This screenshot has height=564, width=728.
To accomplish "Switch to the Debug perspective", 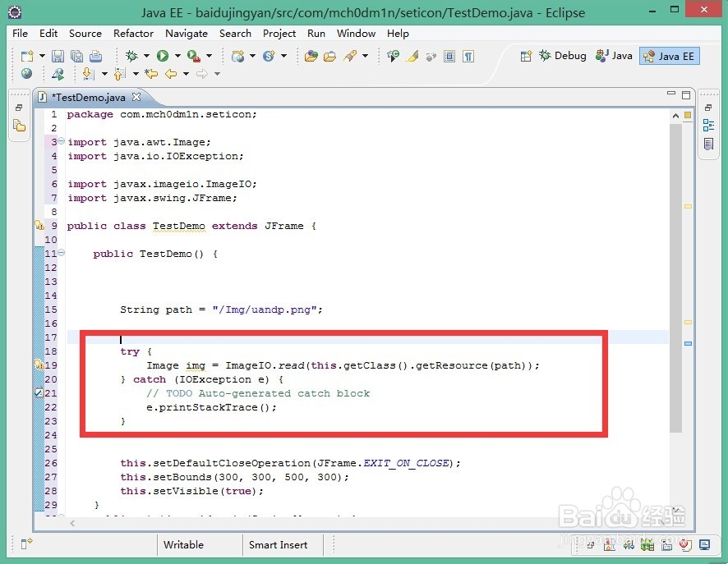I will [563, 56].
